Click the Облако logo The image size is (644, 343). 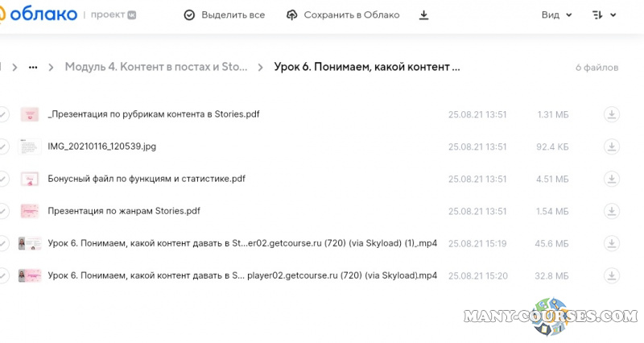tap(40, 14)
